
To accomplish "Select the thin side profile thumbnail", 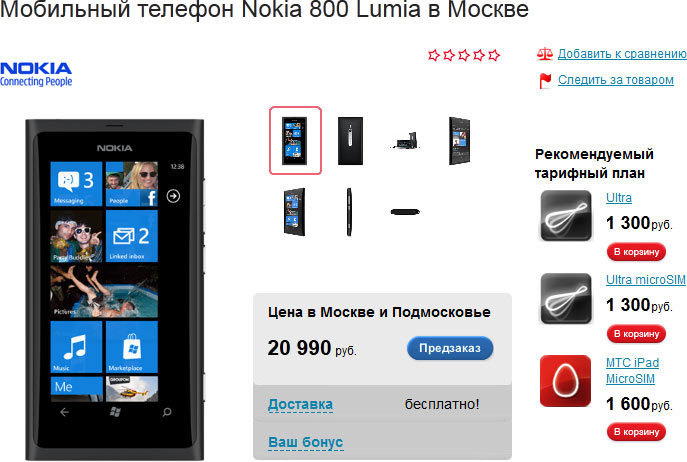I will [349, 212].
